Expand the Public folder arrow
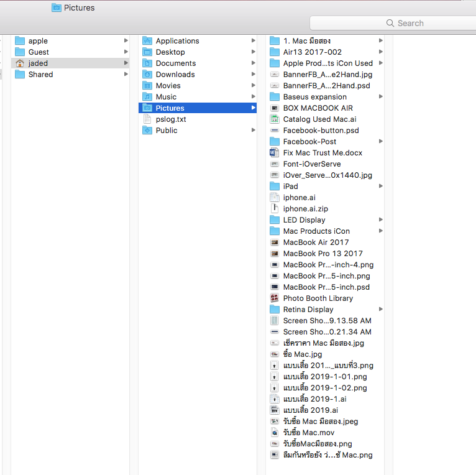 [253, 130]
